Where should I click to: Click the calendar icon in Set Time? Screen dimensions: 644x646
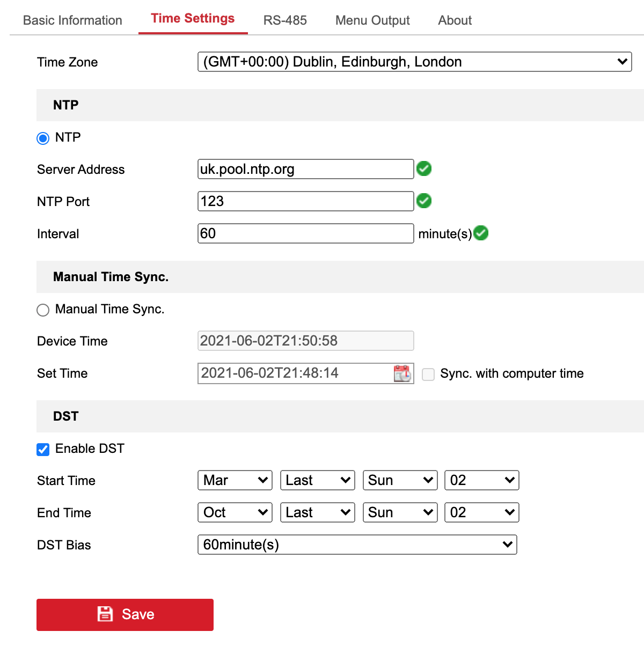coord(402,373)
